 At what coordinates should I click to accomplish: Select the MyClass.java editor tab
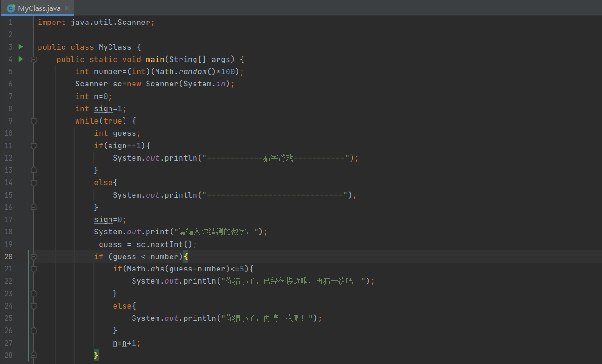point(37,8)
